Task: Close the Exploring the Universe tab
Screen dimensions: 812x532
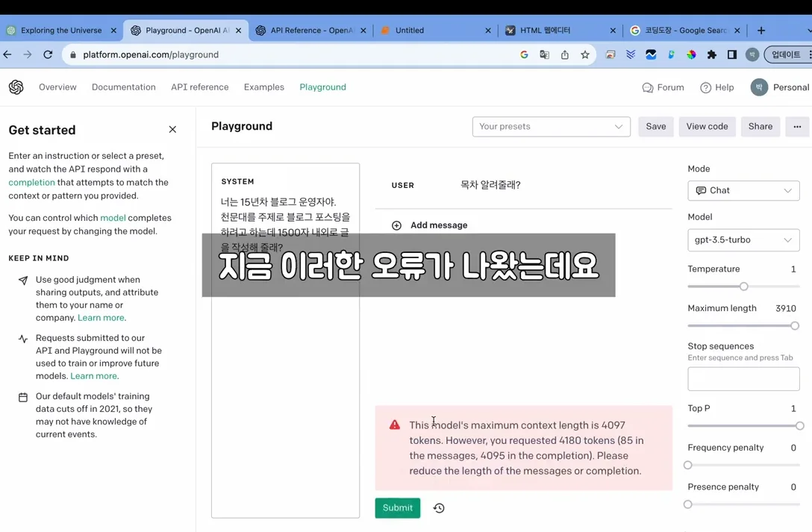Action: tap(113, 31)
